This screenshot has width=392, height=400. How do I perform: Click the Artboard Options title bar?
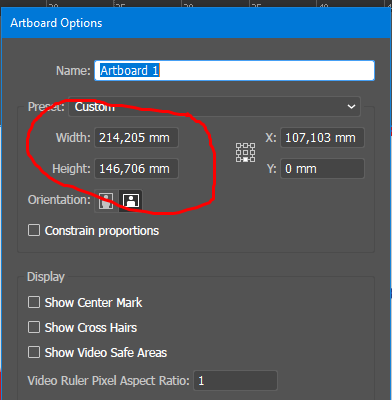[x=196, y=23]
